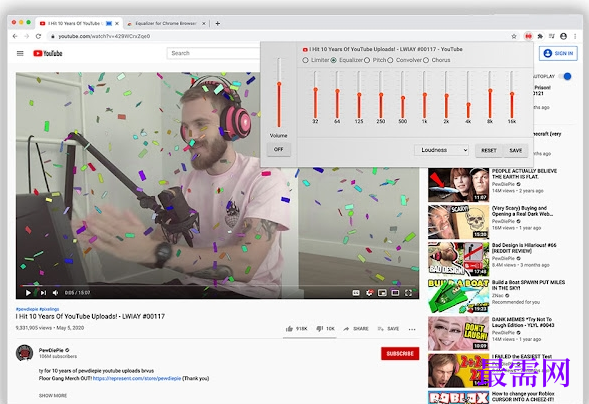Close the Equalizer for Chrome Browser tab
The image size is (589, 404).
click(204, 23)
